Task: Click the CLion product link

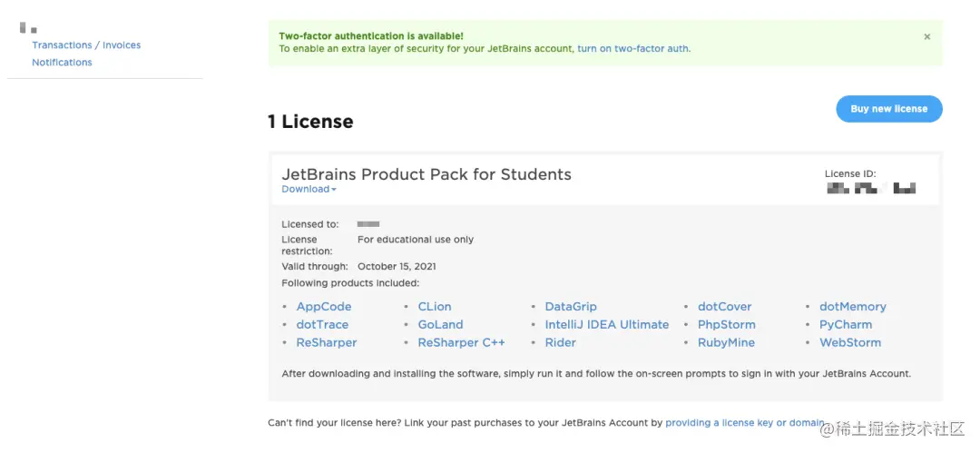Action: [434, 307]
